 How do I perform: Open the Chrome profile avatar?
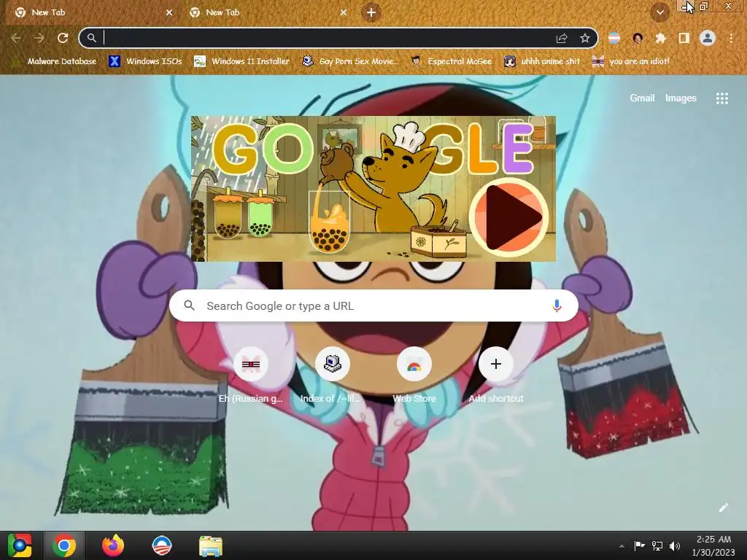click(x=708, y=38)
